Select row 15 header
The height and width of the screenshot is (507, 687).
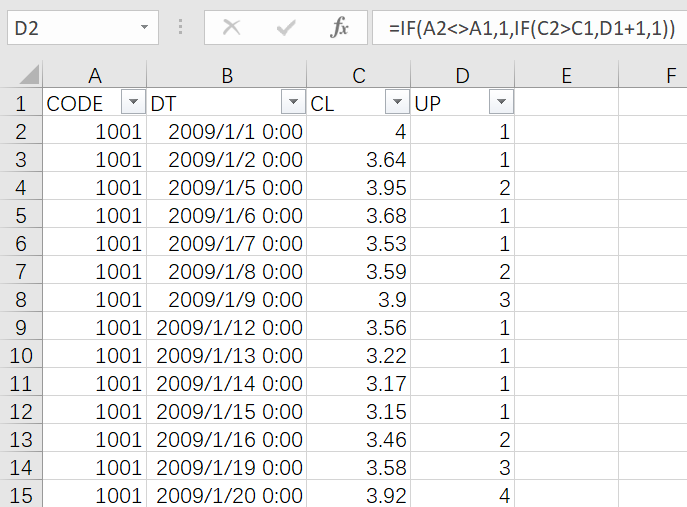tap(21, 495)
